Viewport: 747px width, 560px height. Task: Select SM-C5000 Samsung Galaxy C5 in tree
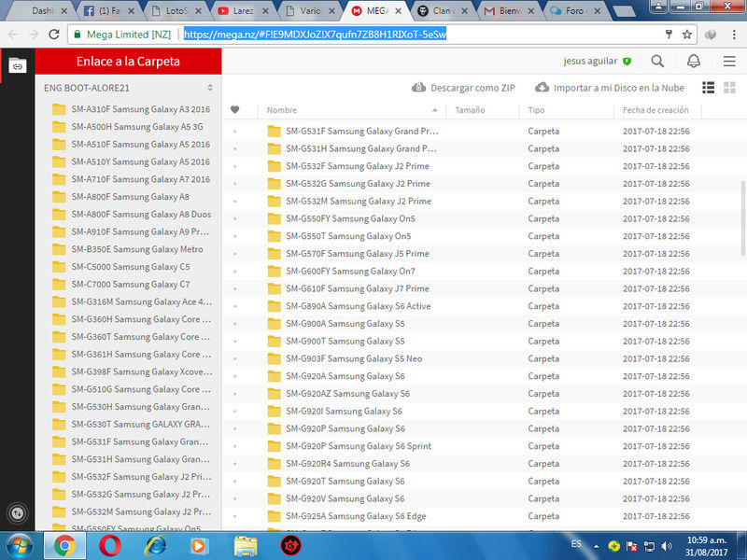pos(122,267)
